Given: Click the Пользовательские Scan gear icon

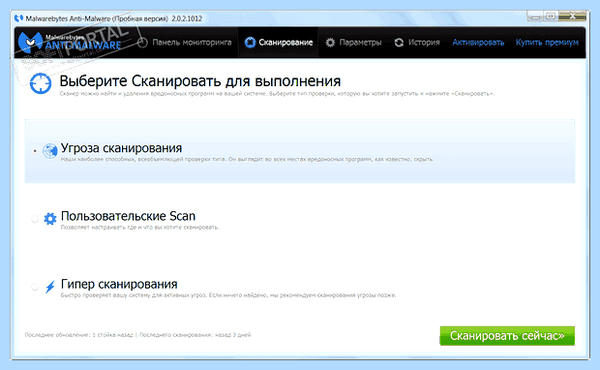Looking at the screenshot, I should (x=50, y=218).
